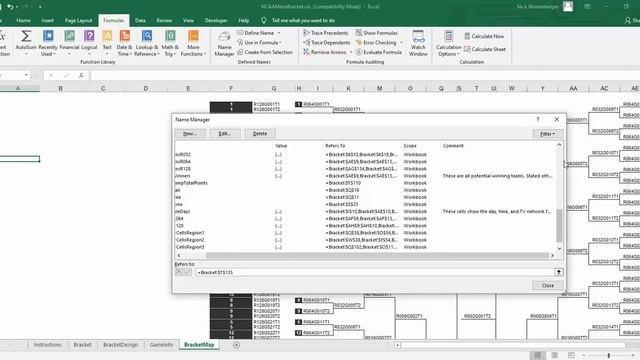
Task: Open the Home ribbon tab
Action: 23,20
